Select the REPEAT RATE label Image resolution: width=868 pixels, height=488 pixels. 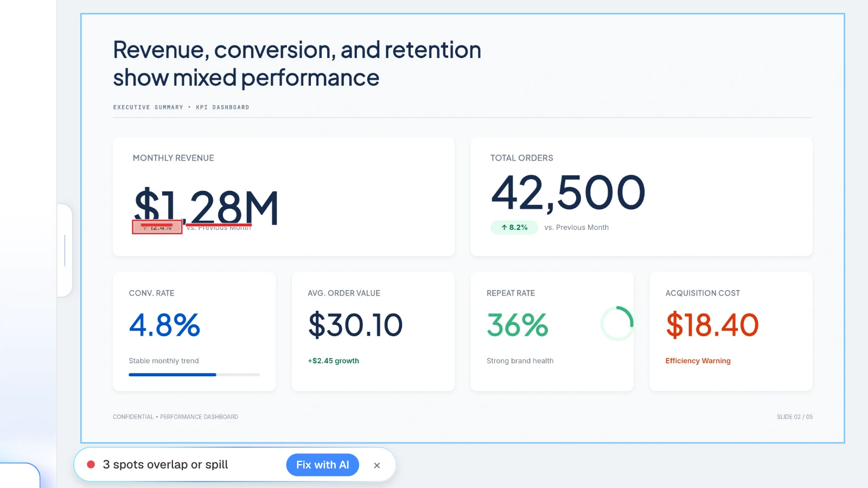[x=511, y=293]
